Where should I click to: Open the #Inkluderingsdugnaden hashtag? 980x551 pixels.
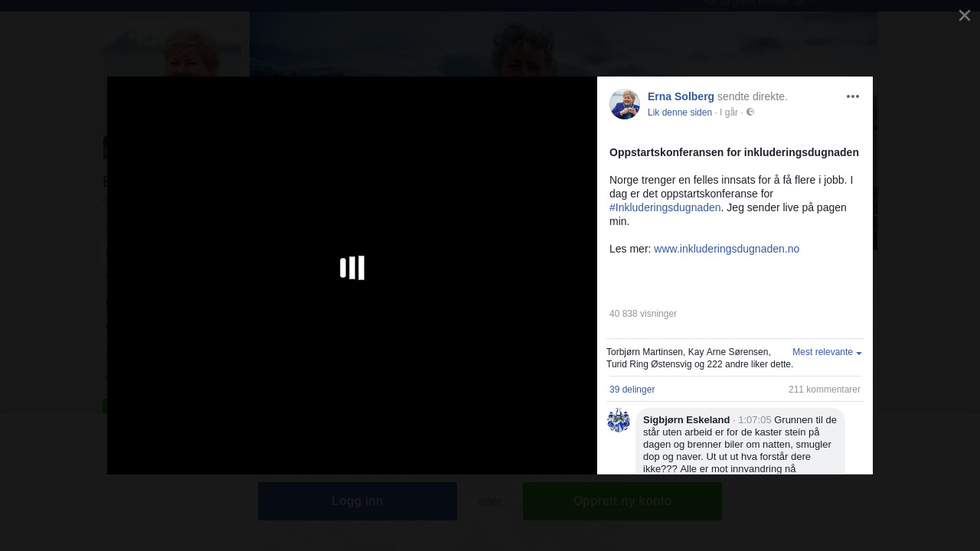[x=665, y=207]
